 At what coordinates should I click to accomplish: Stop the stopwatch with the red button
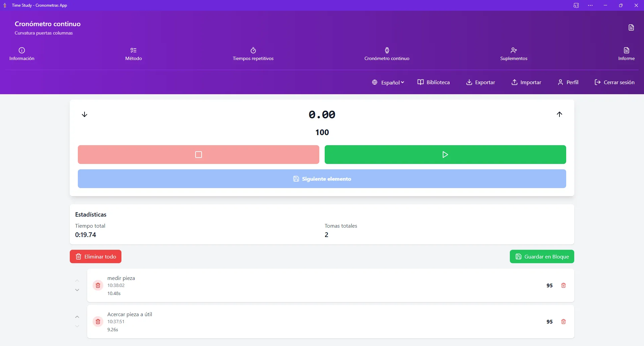[x=199, y=155]
